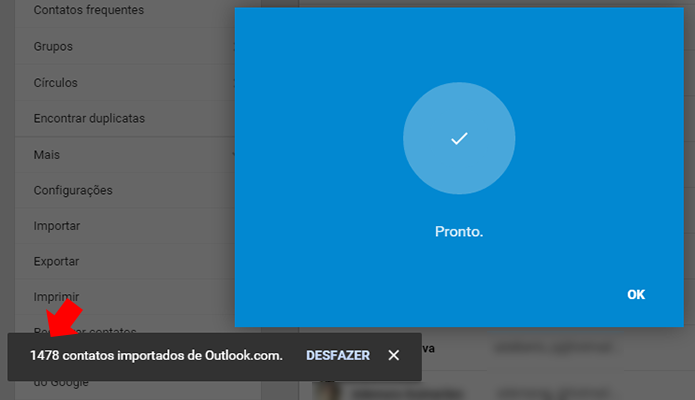Open Círculos in the sidebar
The image size is (695, 400).
point(55,82)
